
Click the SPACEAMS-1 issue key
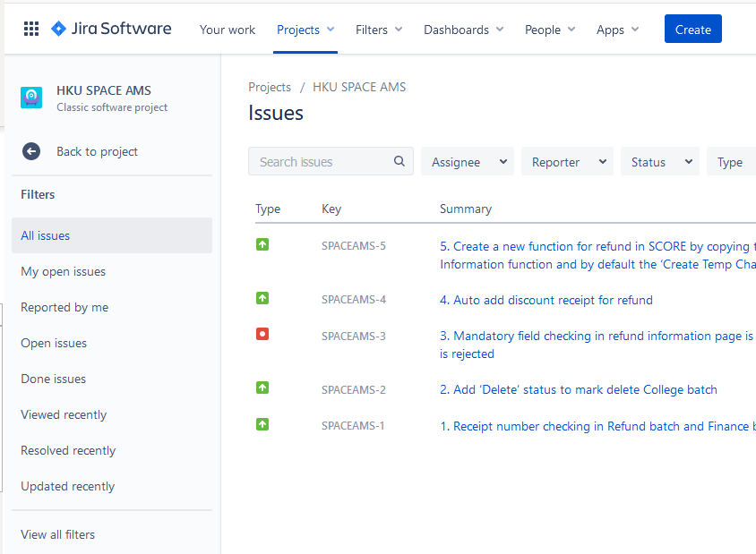[353, 425]
